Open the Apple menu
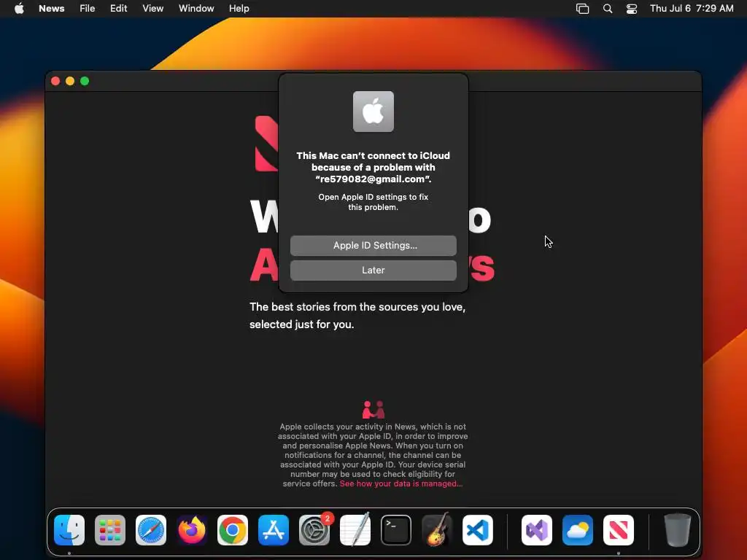 click(x=19, y=8)
